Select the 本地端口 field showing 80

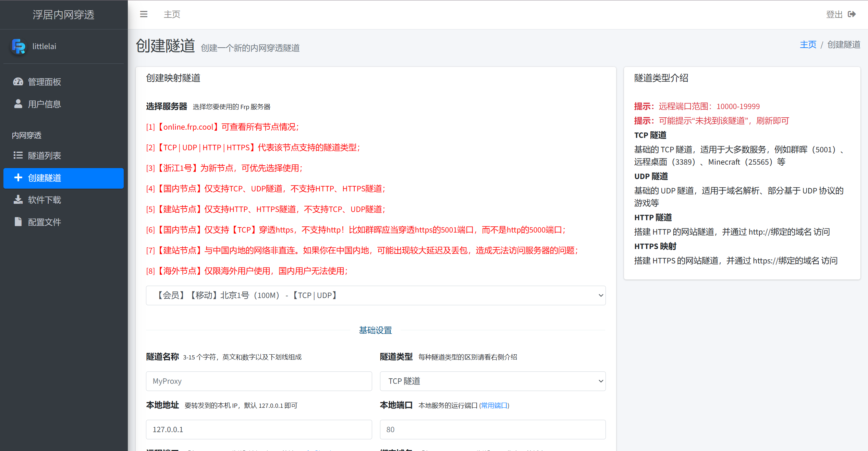tap(492, 429)
